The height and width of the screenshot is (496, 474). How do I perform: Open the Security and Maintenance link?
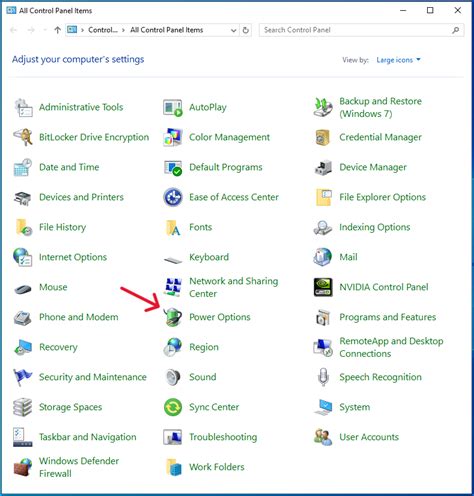click(93, 377)
